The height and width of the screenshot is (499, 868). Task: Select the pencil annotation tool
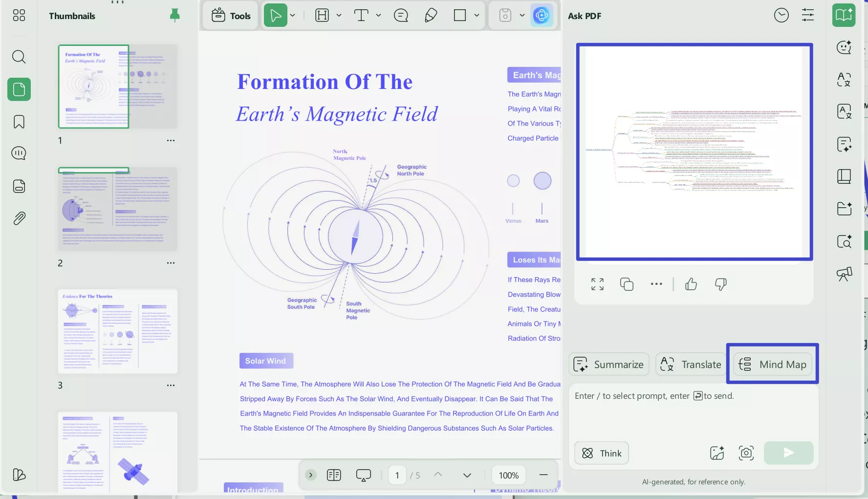[x=430, y=15]
